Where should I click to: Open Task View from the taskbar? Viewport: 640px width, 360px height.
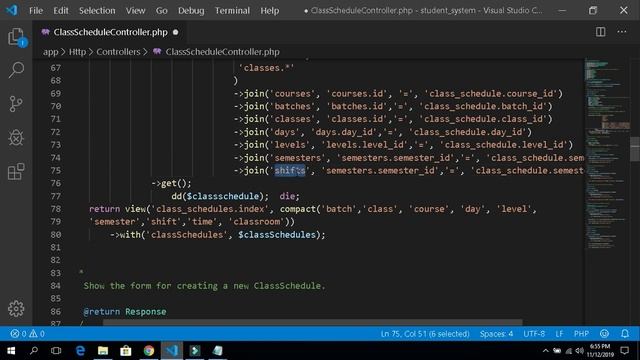point(56,351)
